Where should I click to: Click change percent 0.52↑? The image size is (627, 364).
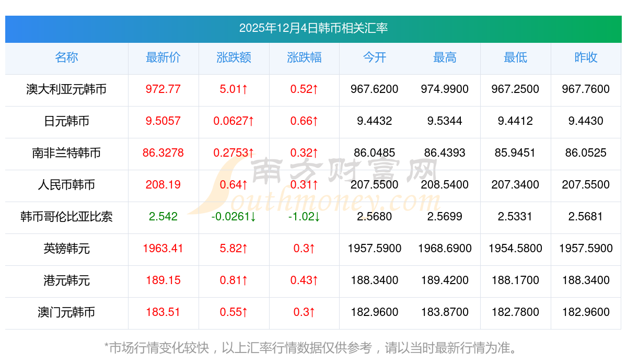coord(304,89)
